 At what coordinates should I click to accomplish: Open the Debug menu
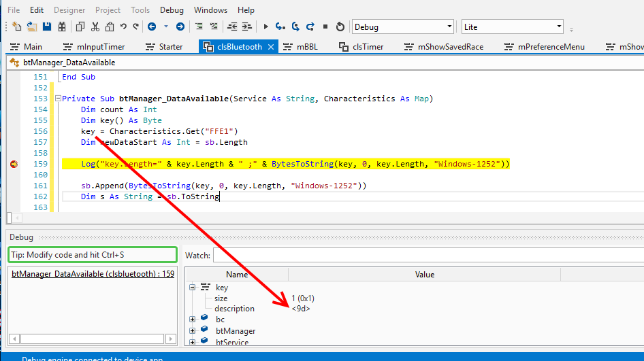pos(172,10)
